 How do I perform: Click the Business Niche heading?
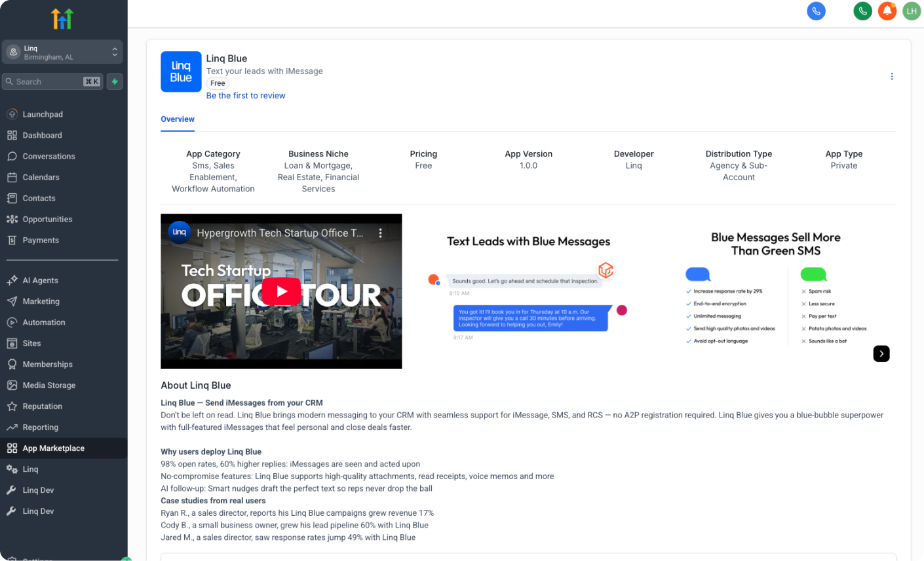[318, 154]
